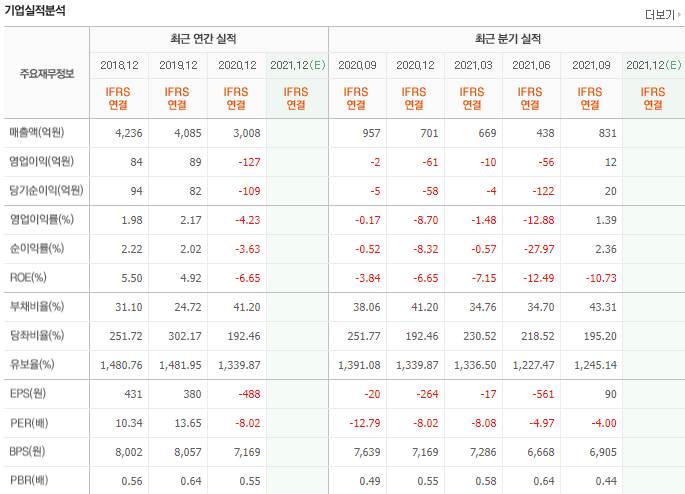
Task: Select the 3,008 revenue value
Action: tap(247, 133)
